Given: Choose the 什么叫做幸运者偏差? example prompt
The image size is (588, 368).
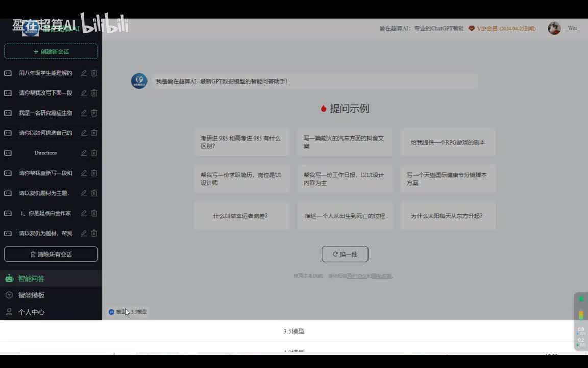Looking at the screenshot, I should (x=241, y=216).
